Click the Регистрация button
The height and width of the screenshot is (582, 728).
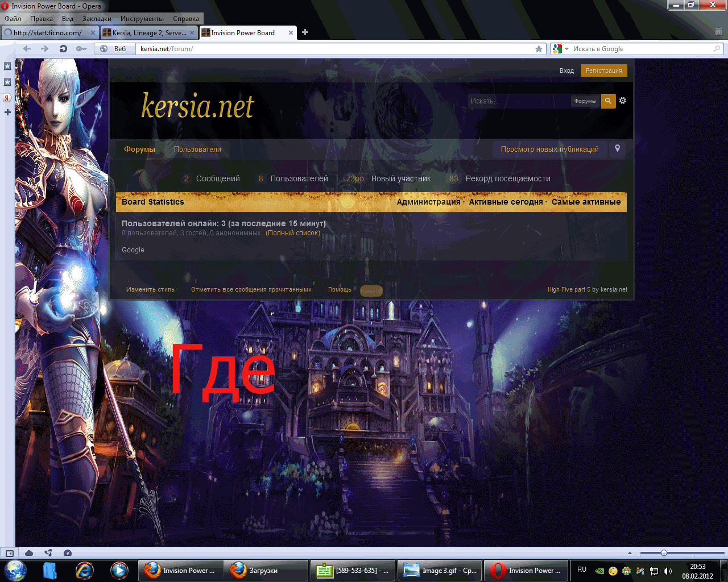pyautogui.click(x=603, y=70)
